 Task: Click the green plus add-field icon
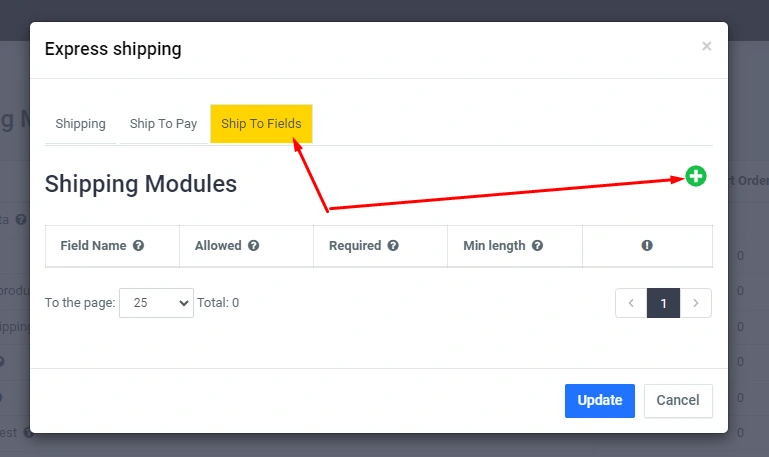point(696,176)
